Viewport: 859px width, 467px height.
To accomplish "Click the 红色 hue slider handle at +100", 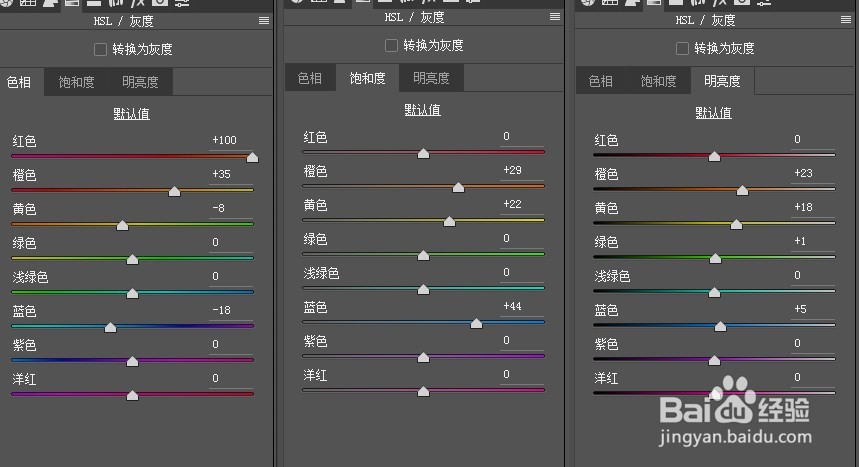I will click(253, 158).
